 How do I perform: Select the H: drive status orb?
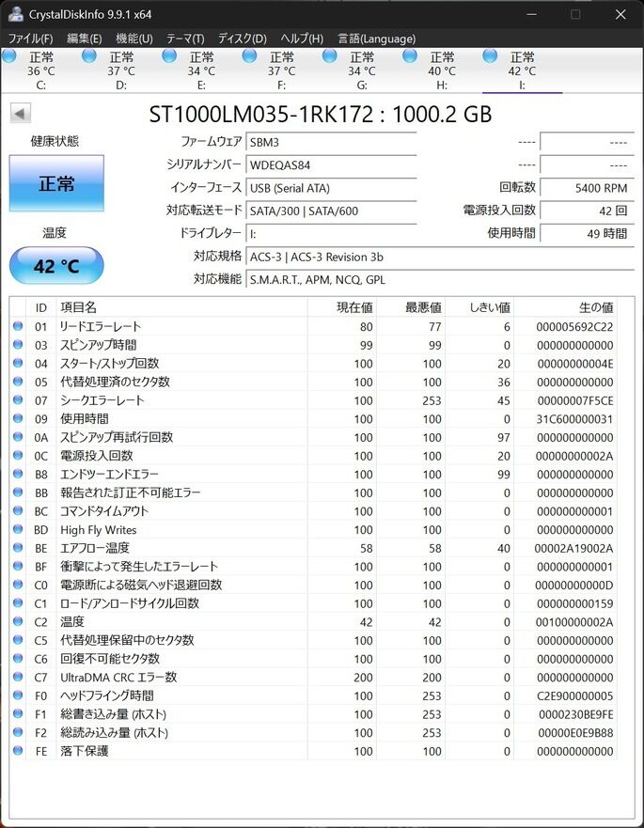point(410,55)
